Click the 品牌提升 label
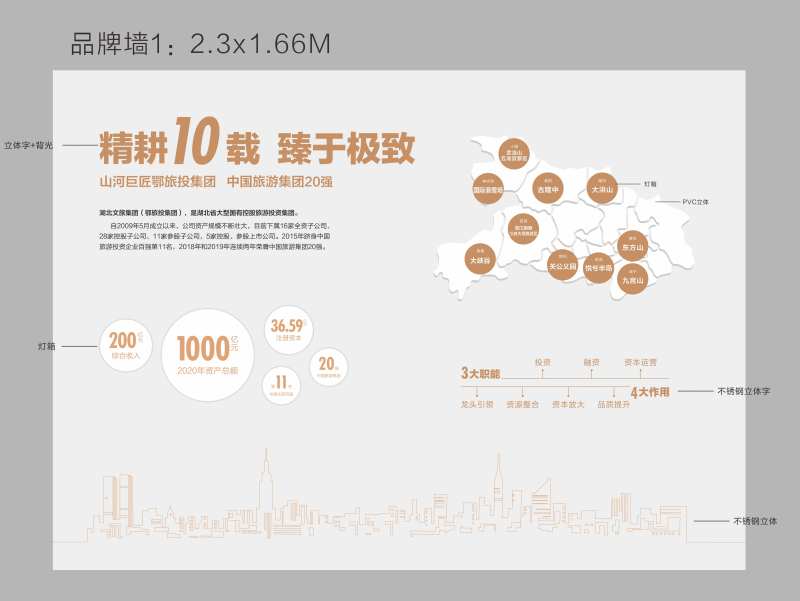Viewport: 800px width, 601px height. 613,404
